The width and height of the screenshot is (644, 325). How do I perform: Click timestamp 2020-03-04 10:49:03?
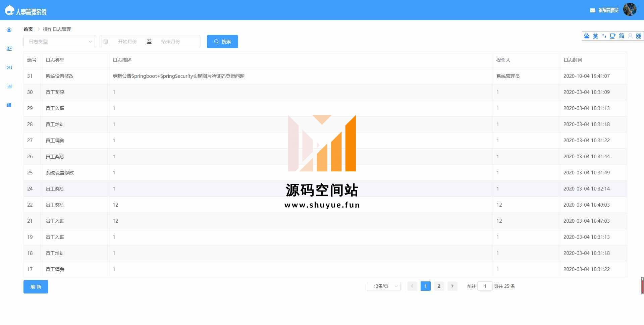tap(587, 205)
